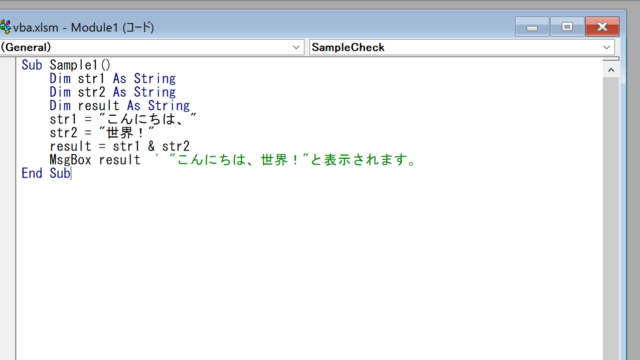The width and height of the screenshot is (640, 360).
Task: Click the green comment text after MsgBox result
Action: tap(285, 160)
